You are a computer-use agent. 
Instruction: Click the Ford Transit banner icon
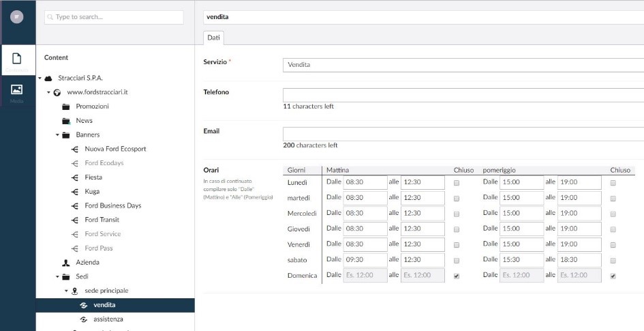click(x=75, y=220)
